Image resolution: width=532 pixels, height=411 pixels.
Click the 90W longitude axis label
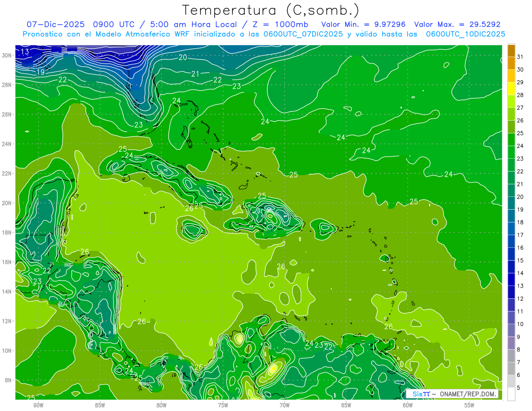(x=38, y=405)
